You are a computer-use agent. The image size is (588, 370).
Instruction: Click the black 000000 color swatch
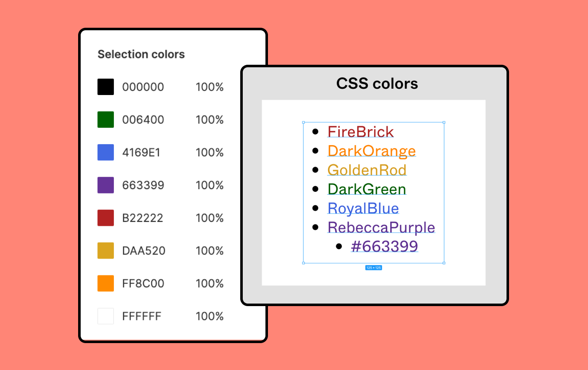click(106, 87)
